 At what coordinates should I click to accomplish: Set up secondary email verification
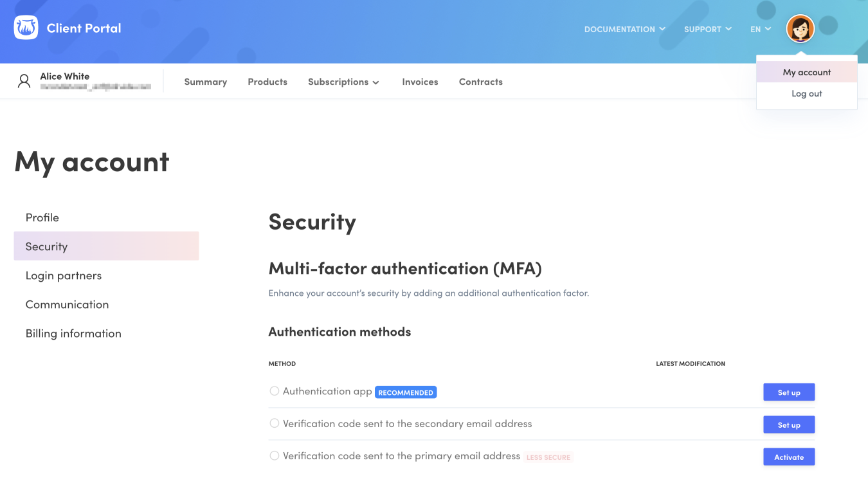click(x=788, y=425)
